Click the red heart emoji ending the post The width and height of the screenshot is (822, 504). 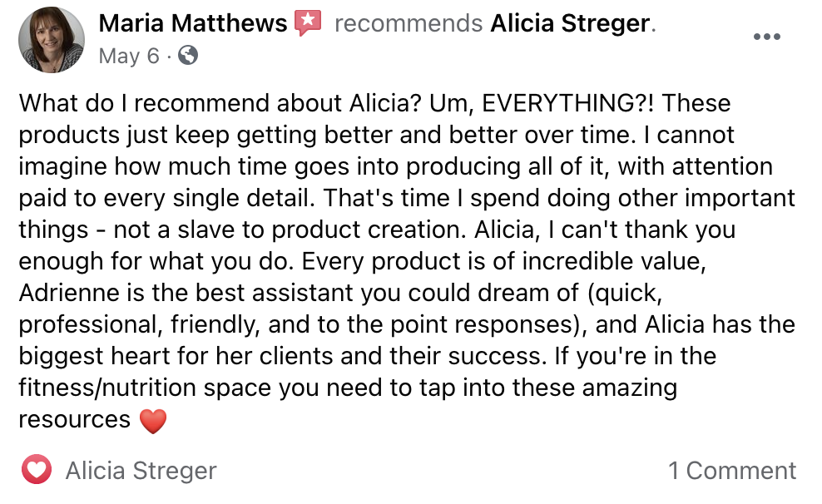click(x=152, y=421)
